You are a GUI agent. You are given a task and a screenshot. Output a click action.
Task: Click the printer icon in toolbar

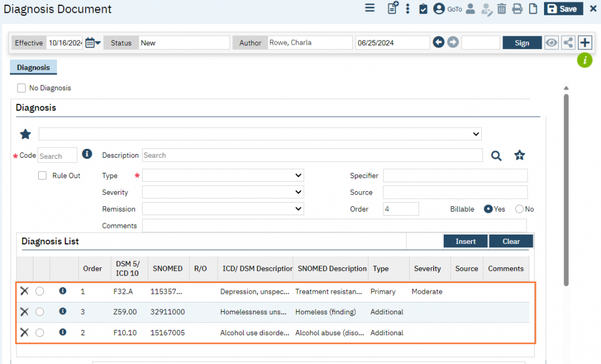coord(517,9)
